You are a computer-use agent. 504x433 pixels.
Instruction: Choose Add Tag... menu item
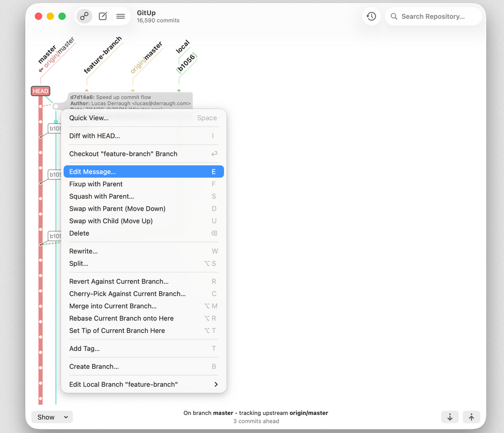pos(144,349)
